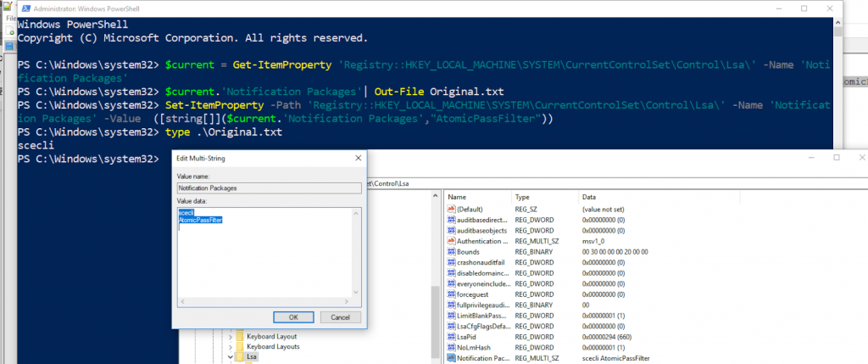Click the Lsa folder icon in tree
The width and height of the screenshot is (868, 364).
[x=240, y=358]
